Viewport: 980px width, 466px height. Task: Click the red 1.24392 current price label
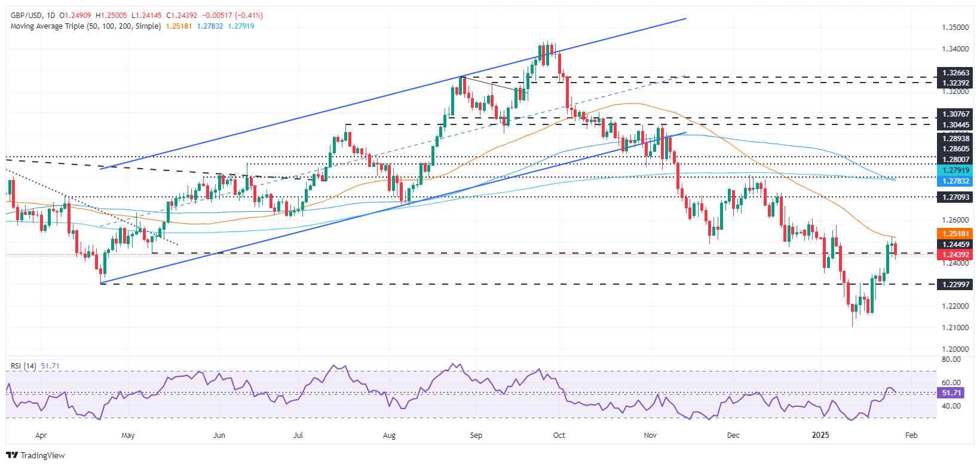coord(956,255)
